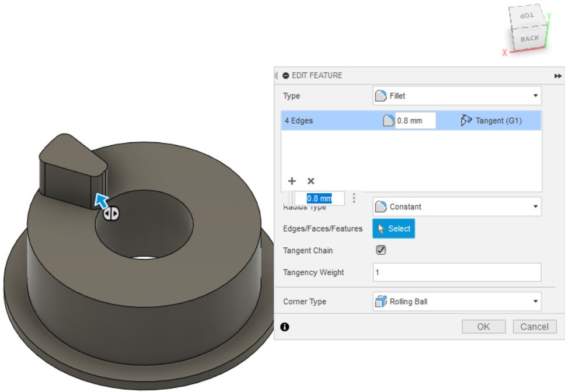Click the Tangent (G1) continuity icon

(466, 121)
